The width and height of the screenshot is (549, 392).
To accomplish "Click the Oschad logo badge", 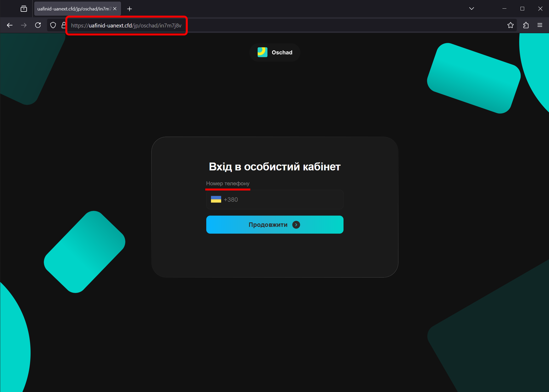I will [274, 53].
